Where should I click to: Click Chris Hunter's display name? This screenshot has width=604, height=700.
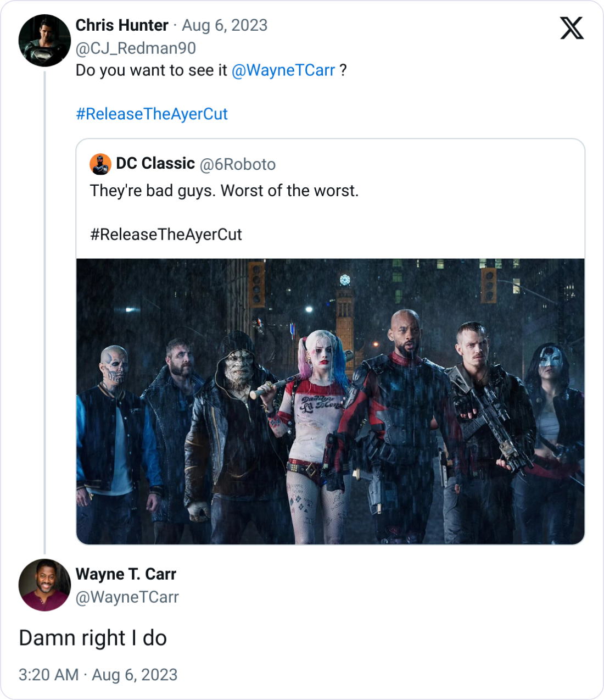coord(120,25)
